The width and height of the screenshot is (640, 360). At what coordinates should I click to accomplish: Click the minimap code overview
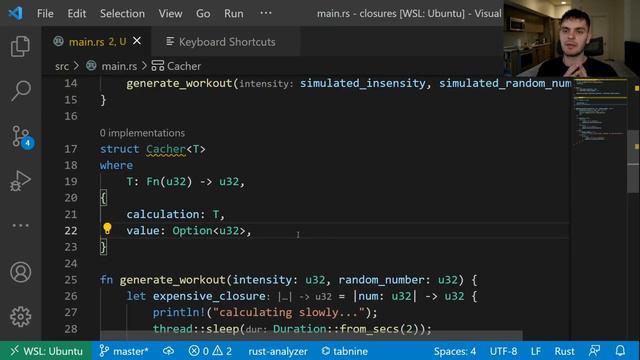599,112
